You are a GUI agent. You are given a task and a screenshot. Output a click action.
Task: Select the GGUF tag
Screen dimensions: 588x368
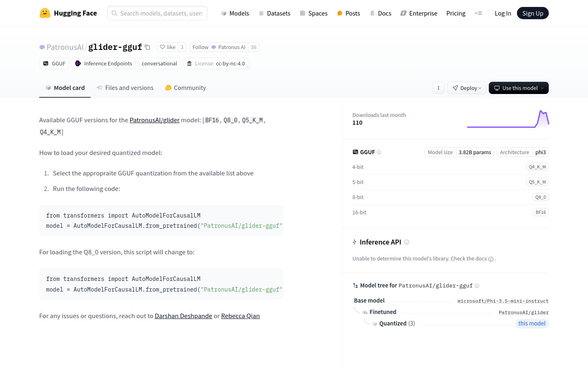point(54,63)
